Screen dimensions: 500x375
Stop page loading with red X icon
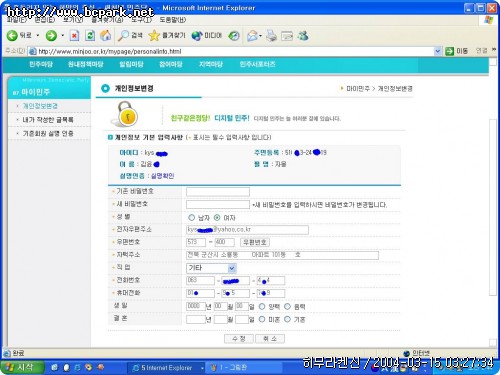click(74, 35)
